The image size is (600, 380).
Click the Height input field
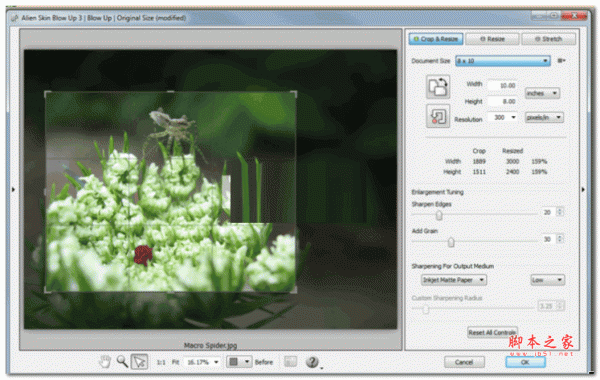(503, 101)
